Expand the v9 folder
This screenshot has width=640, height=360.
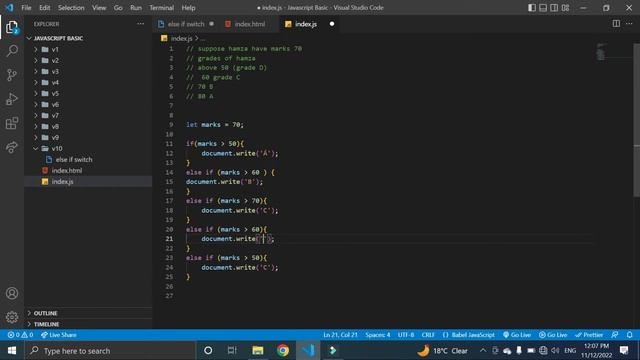(55, 138)
